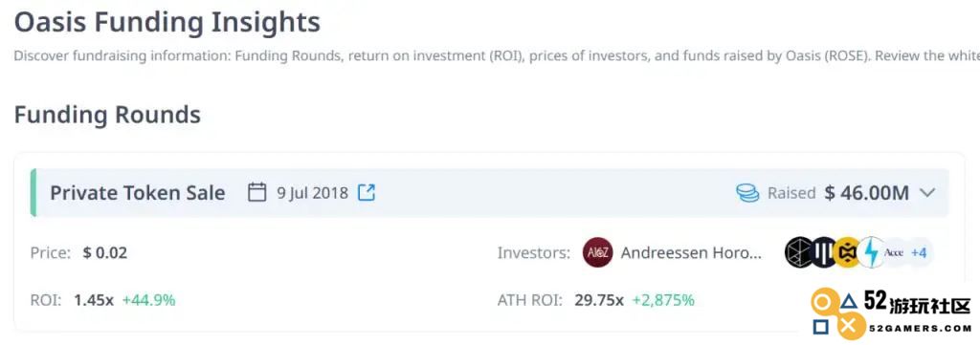Show the +4 more investors
Screen dimensions: 980x345
coord(918,252)
